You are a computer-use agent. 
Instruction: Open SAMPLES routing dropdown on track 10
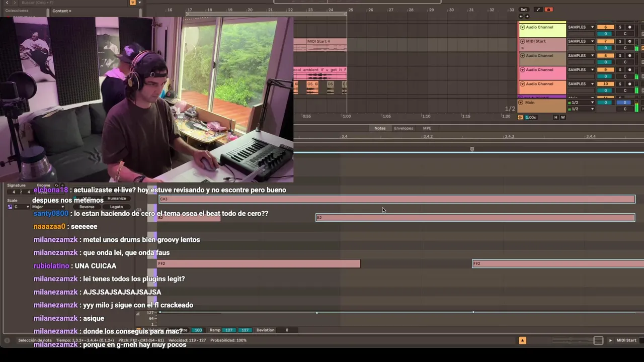(x=581, y=84)
